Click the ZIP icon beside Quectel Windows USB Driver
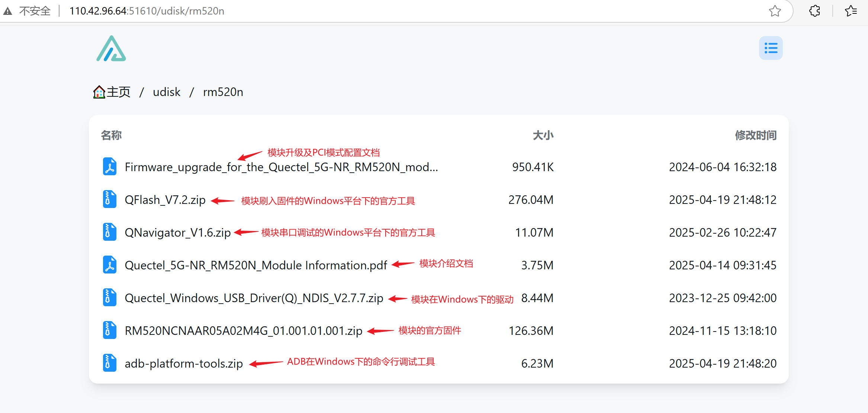The image size is (868, 413). pos(109,297)
